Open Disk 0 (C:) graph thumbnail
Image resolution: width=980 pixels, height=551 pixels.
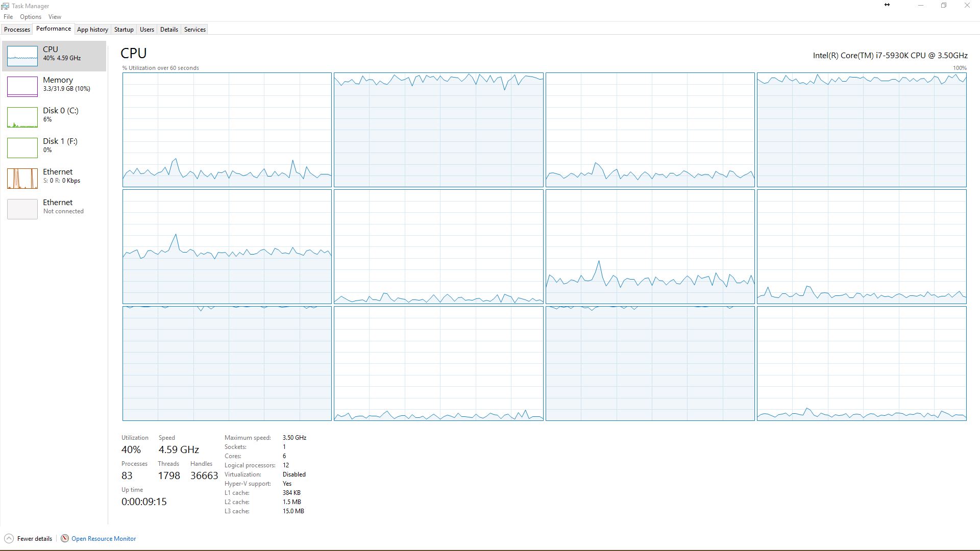[x=22, y=117]
